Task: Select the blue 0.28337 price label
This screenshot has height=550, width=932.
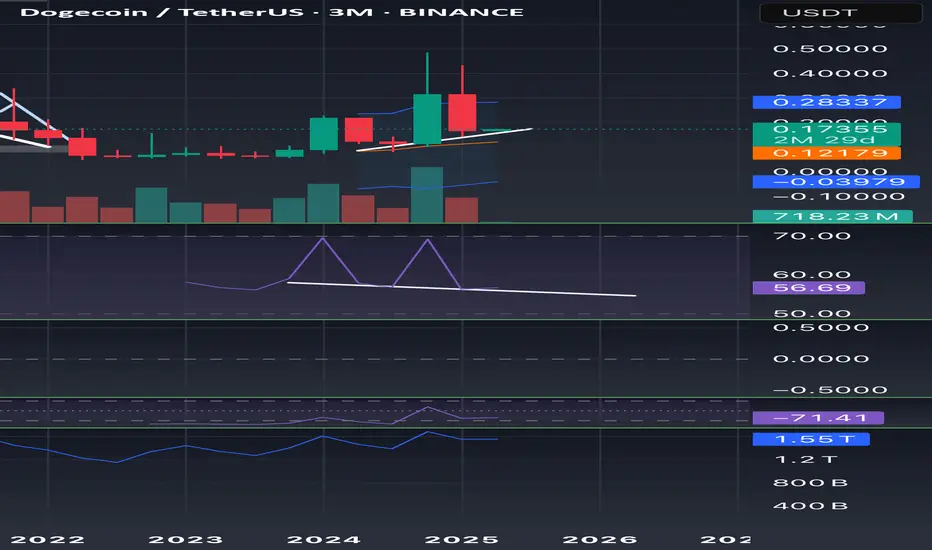Action: click(x=826, y=102)
